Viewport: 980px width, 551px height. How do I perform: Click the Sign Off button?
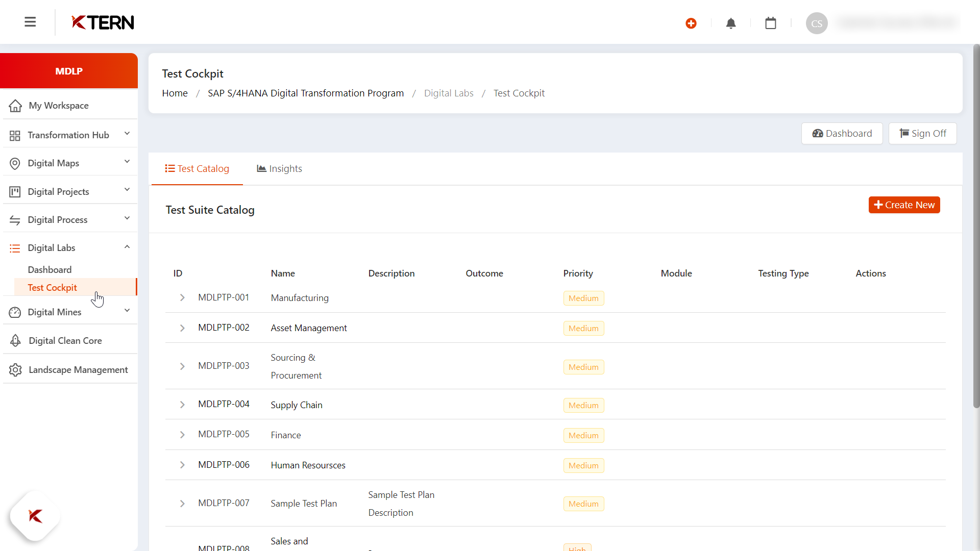click(922, 133)
